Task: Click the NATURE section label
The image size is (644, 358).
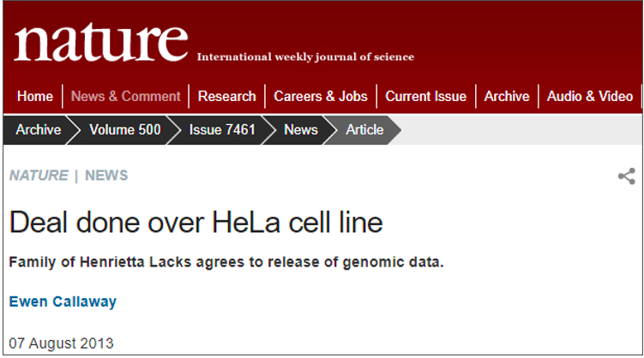Action: [x=39, y=176]
